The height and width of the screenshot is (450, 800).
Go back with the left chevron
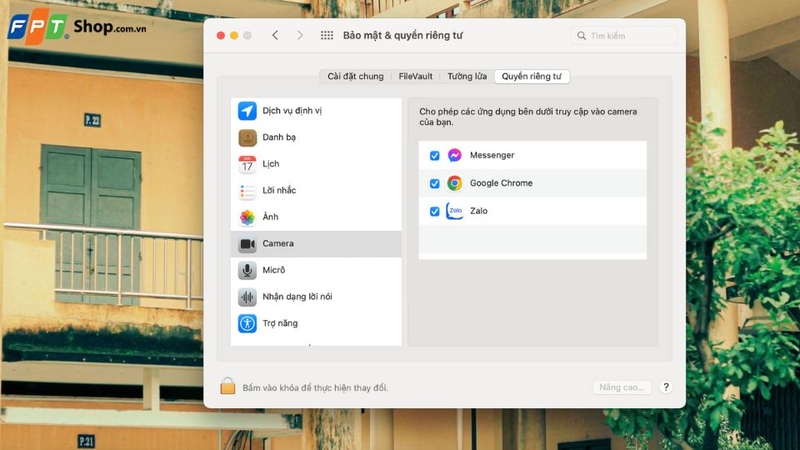275,36
